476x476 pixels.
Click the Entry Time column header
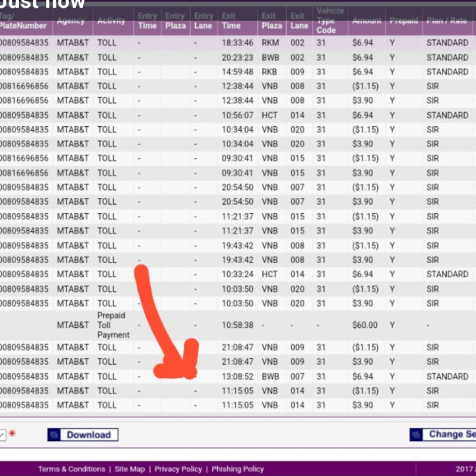(147, 21)
